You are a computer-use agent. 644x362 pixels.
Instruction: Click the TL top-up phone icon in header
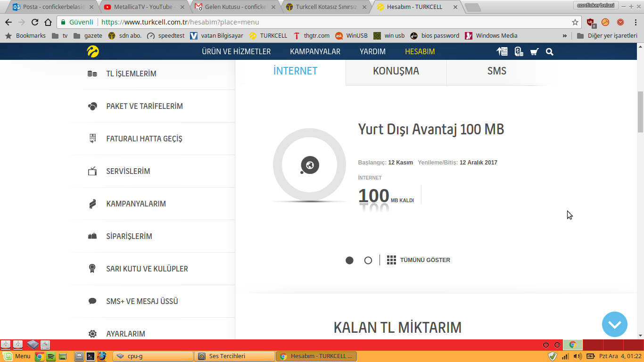[519, 51]
